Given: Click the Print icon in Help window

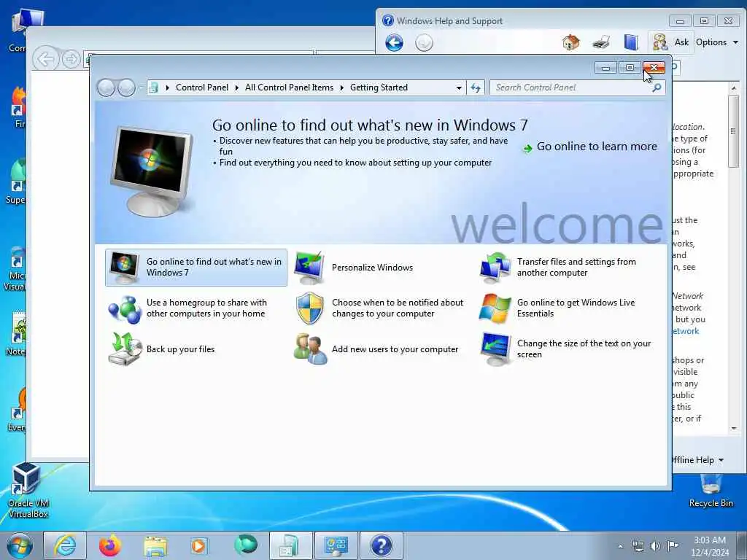Looking at the screenshot, I should [x=601, y=42].
